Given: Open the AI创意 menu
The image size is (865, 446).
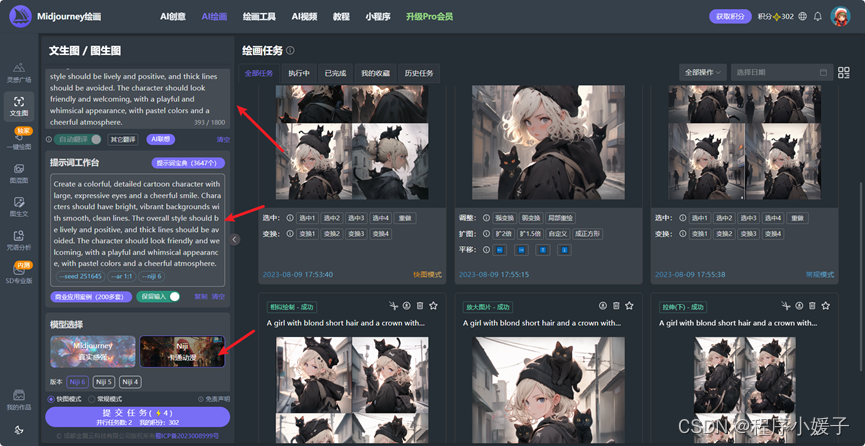Looking at the screenshot, I should coord(173,17).
